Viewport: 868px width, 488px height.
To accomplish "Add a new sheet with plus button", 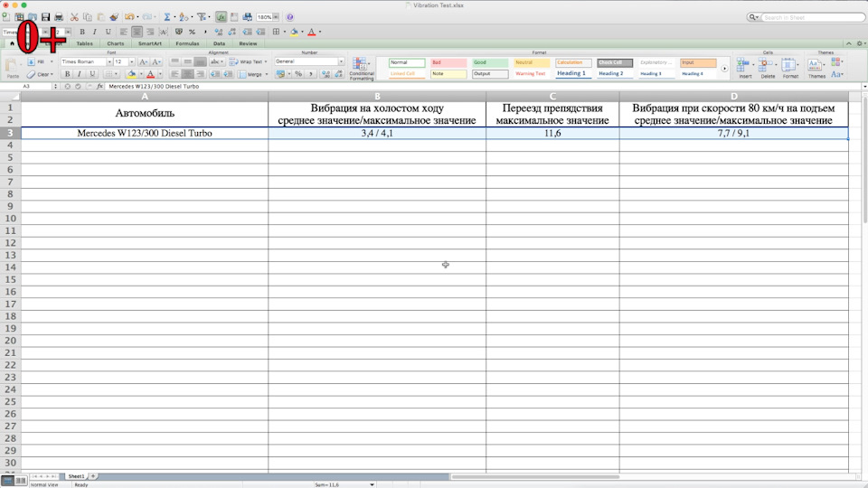I will pos(93,476).
